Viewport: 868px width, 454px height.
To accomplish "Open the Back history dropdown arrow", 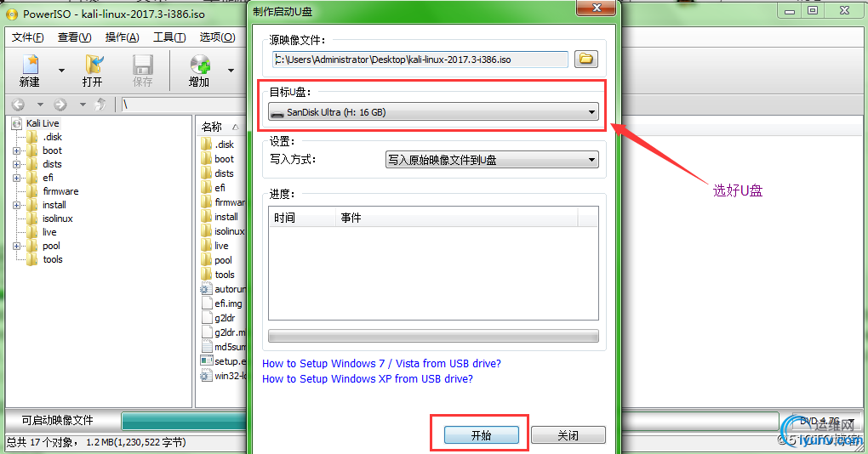I will tap(40, 104).
